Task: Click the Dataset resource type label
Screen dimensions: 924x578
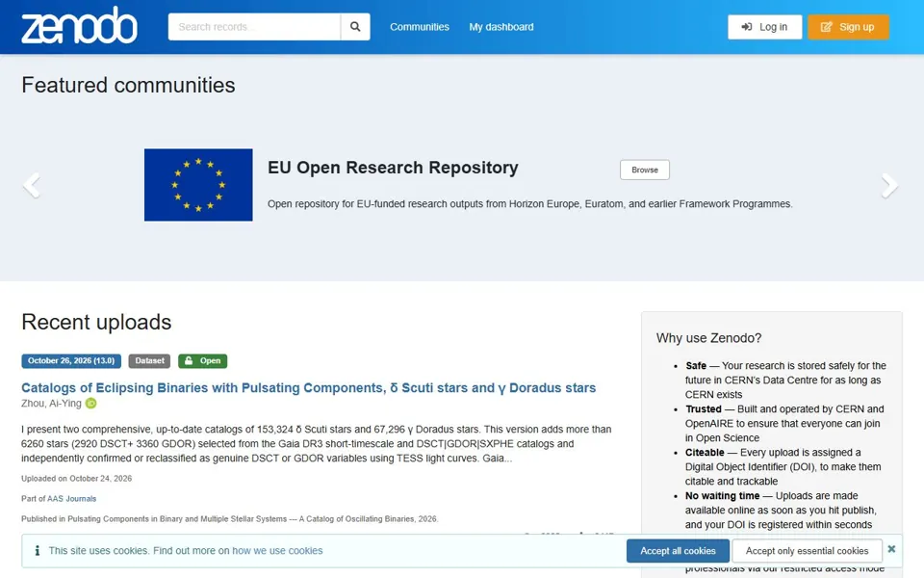Action: (x=150, y=361)
